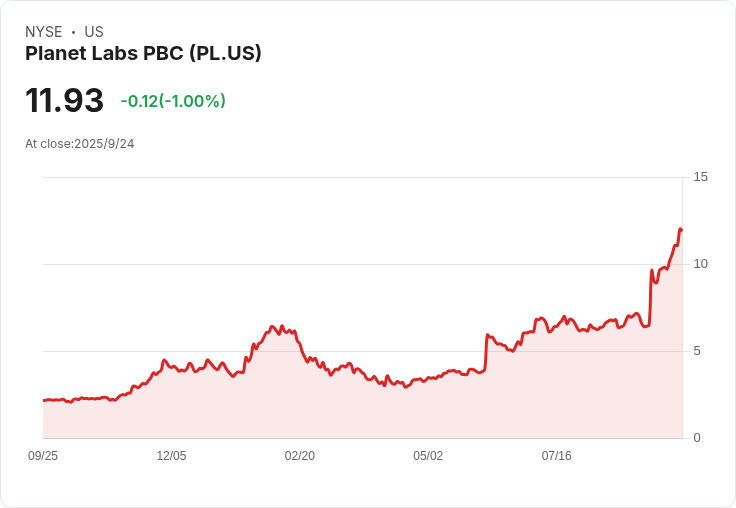Screen dimensions: 736x508
Task: Select the 09/25 date on the time axis
Action: pyautogui.click(x=43, y=456)
